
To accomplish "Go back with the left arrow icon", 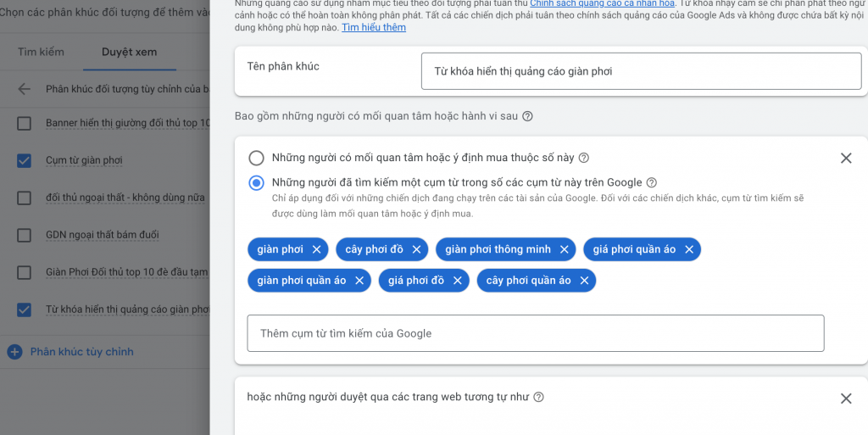I will (24, 89).
